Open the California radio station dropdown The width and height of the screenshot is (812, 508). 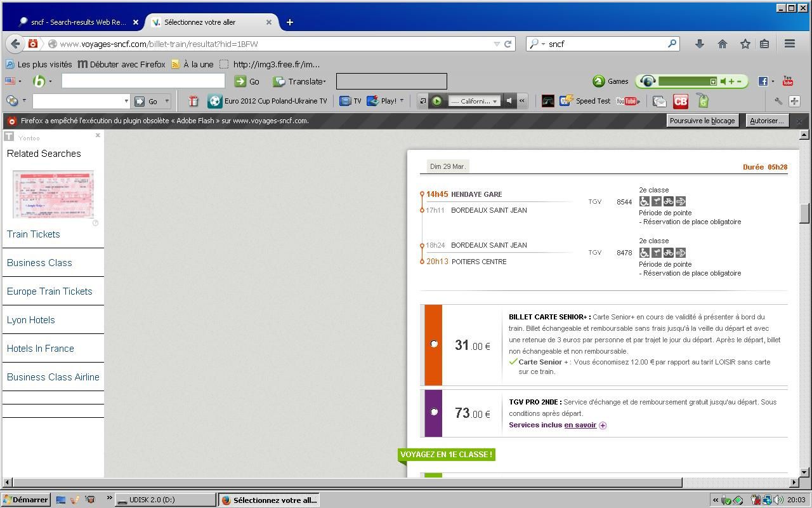[x=495, y=101]
